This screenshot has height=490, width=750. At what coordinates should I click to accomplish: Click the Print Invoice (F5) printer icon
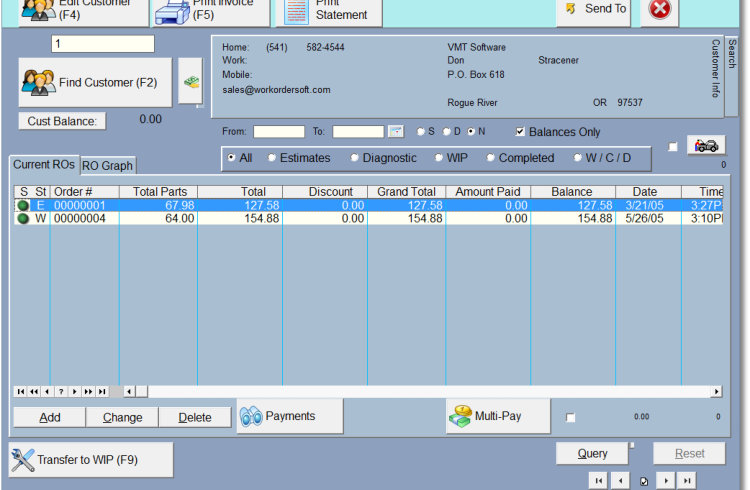(170, 12)
